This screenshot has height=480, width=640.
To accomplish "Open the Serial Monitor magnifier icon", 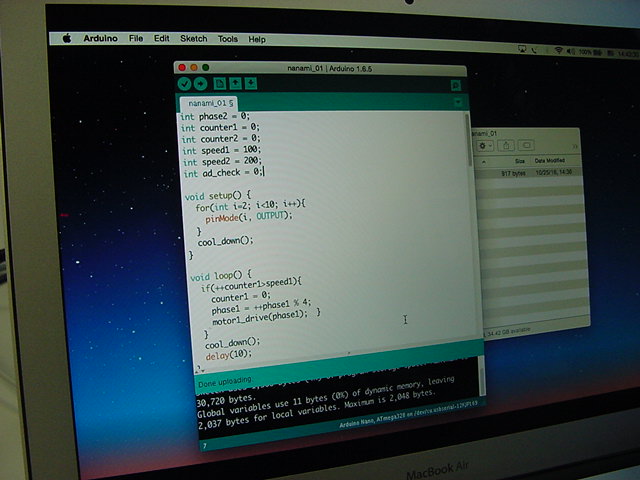I will tap(456, 85).
